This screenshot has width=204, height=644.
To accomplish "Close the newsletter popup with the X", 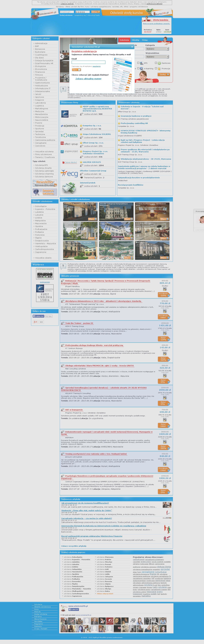I will pos(132,46).
